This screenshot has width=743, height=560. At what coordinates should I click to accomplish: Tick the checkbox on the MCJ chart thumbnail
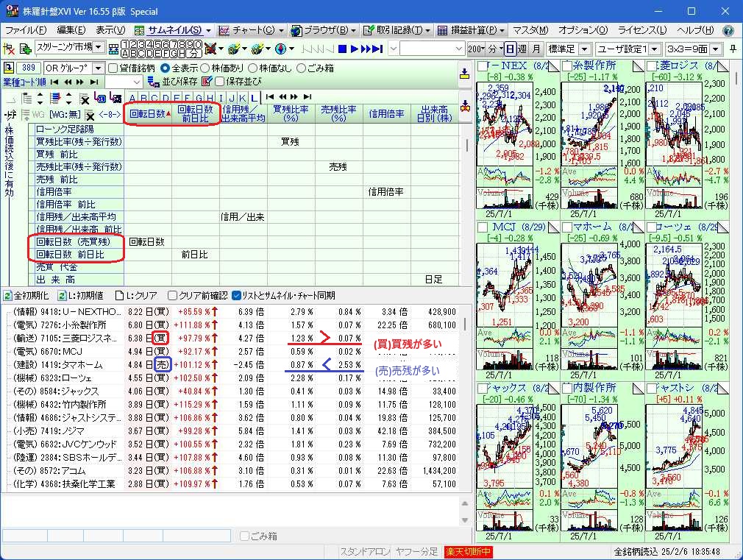(x=483, y=227)
